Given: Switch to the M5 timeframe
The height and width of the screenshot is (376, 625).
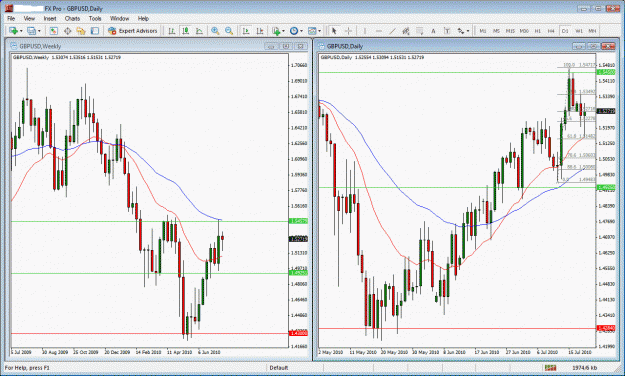Looking at the screenshot, I should coord(496,31).
